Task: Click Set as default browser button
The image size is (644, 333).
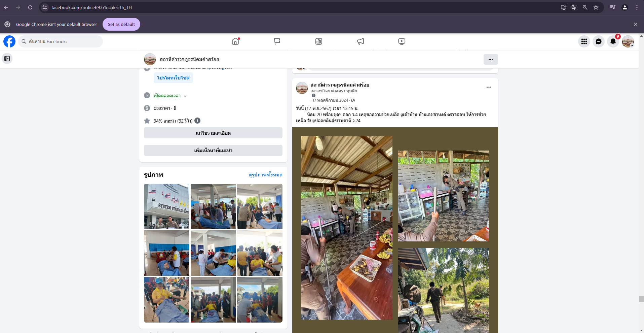Action: pos(121,24)
